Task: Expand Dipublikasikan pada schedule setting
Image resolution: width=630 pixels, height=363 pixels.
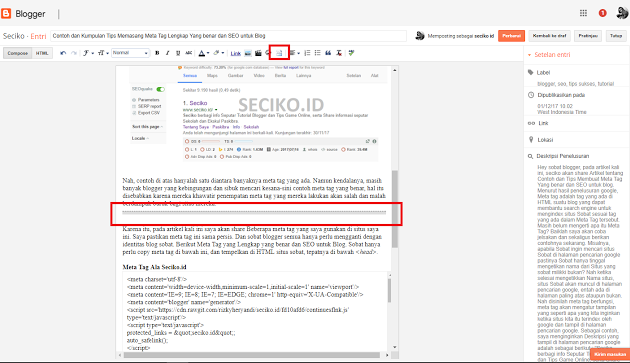Action: point(556,95)
